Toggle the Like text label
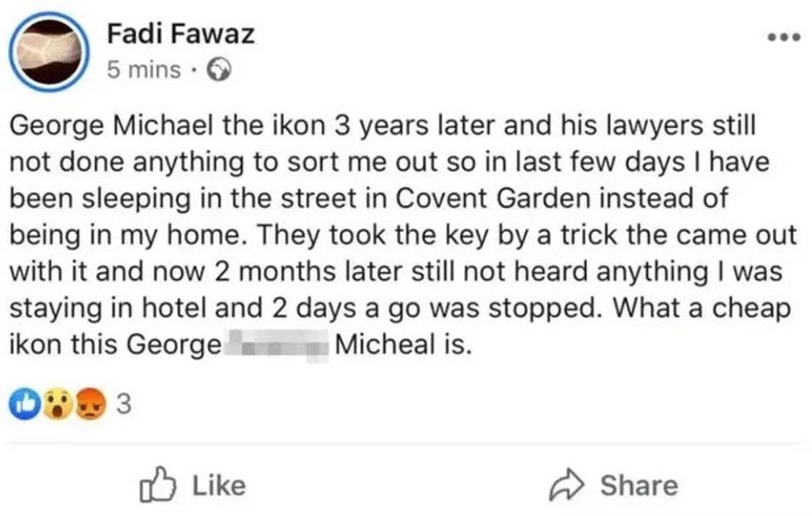The height and width of the screenshot is (516, 812). pyautogui.click(x=219, y=485)
